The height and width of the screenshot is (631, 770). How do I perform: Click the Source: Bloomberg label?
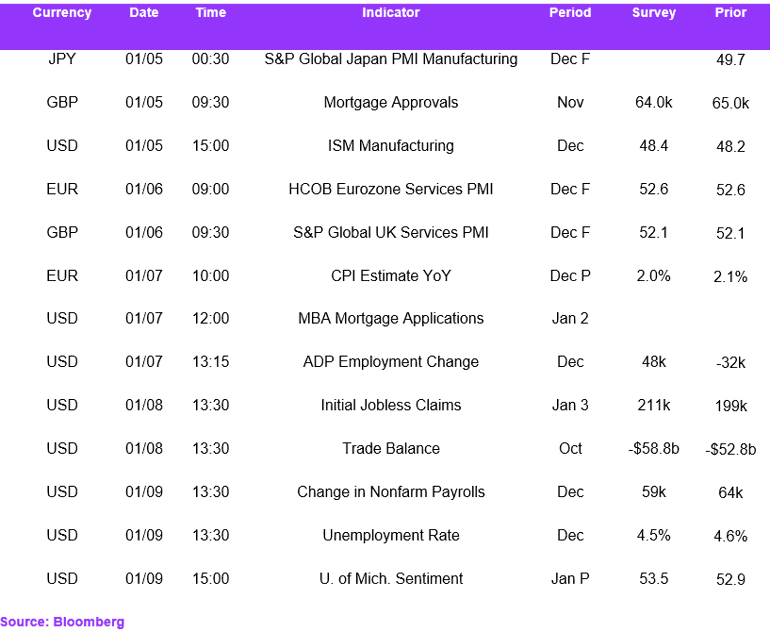[62, 622]
